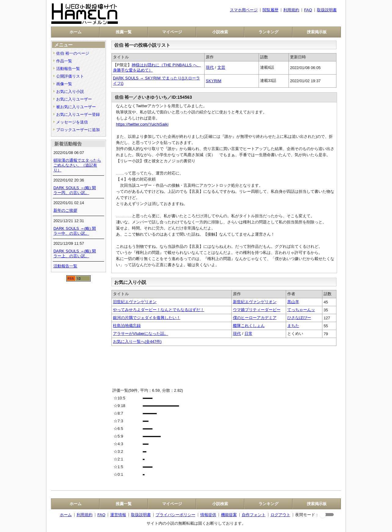Click the ログアウト footer link

280,515
